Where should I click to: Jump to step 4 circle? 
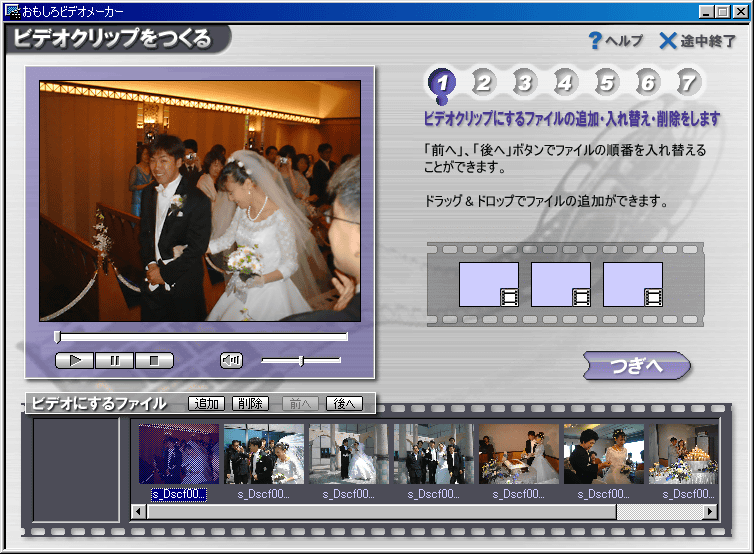[x=565, y=83]
